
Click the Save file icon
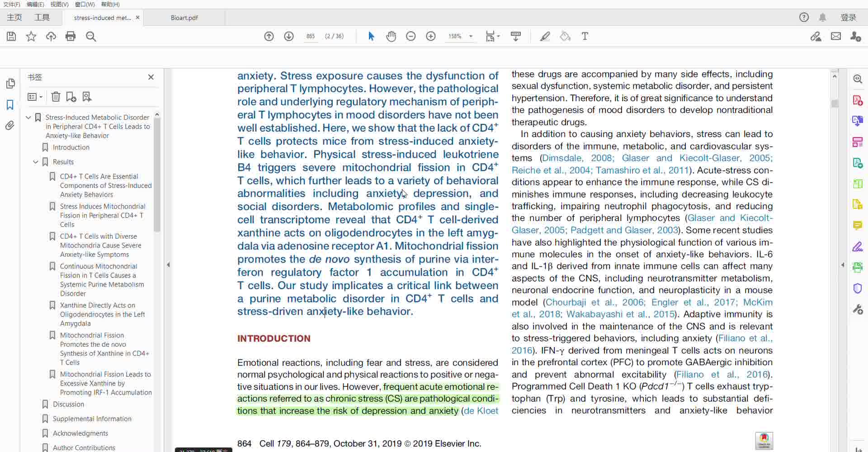point(11,36)
